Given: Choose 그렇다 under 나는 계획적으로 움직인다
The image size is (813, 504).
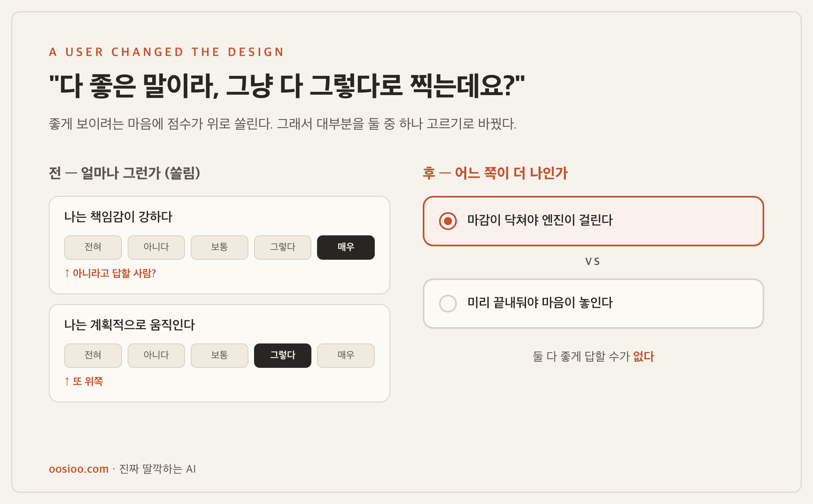Looking at the screenshot, I should 283,356.
